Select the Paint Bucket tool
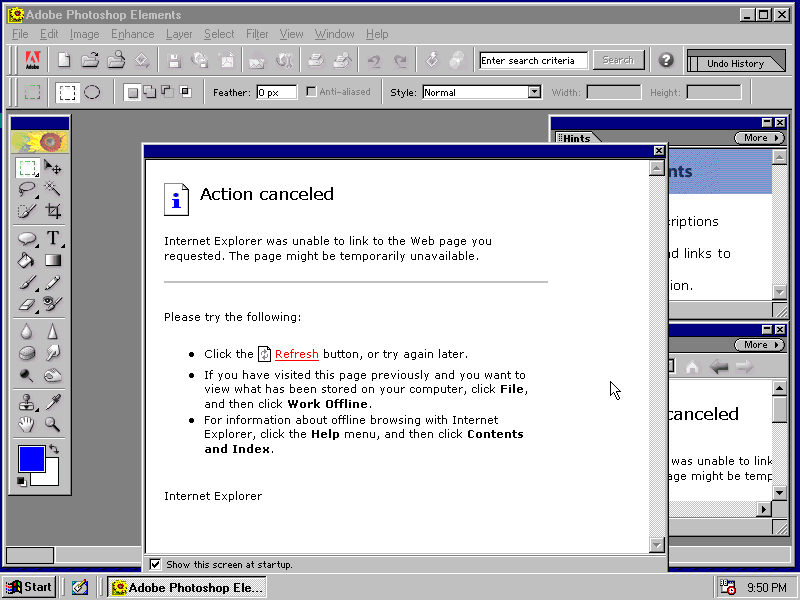800x600 pixels. point(27,260)
